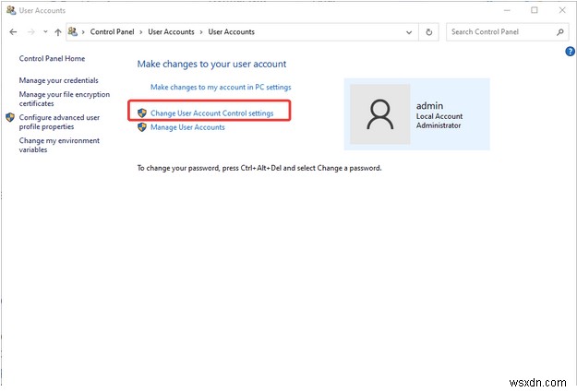Open Change my environment variables

(x=59, y=145)
